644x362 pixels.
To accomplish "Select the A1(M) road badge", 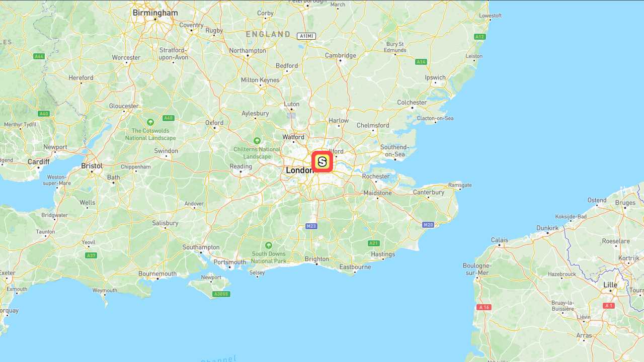I will click(306, 36).
